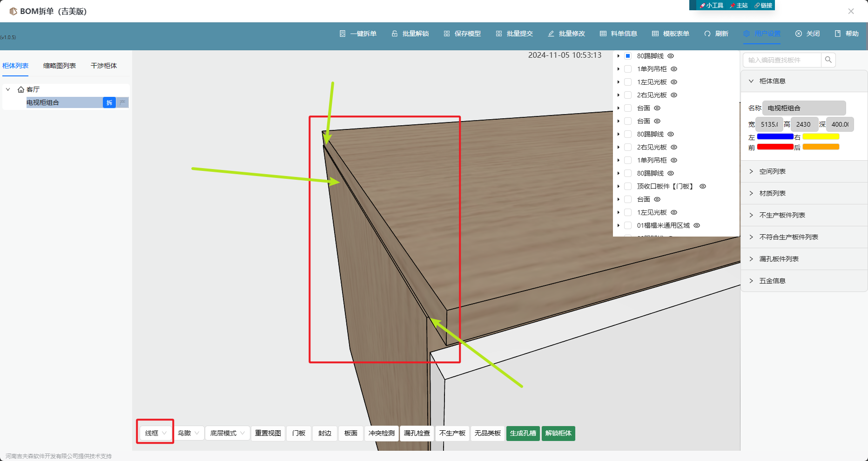Image resolution: width=868 pixels, height=461 pixels.
Task: Toggle visibility eye of 顶收口板件【门板】
Action: pyautogui.click(x=703, y=186)
